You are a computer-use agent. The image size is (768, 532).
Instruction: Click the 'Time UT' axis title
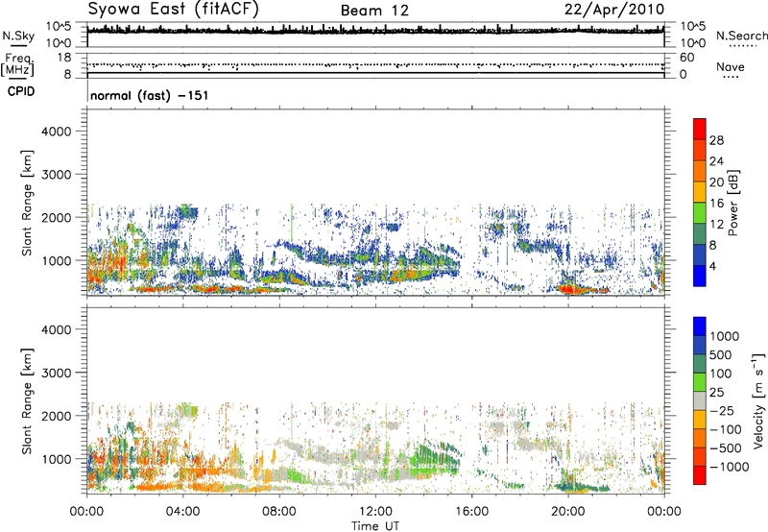tap(375, 526)
